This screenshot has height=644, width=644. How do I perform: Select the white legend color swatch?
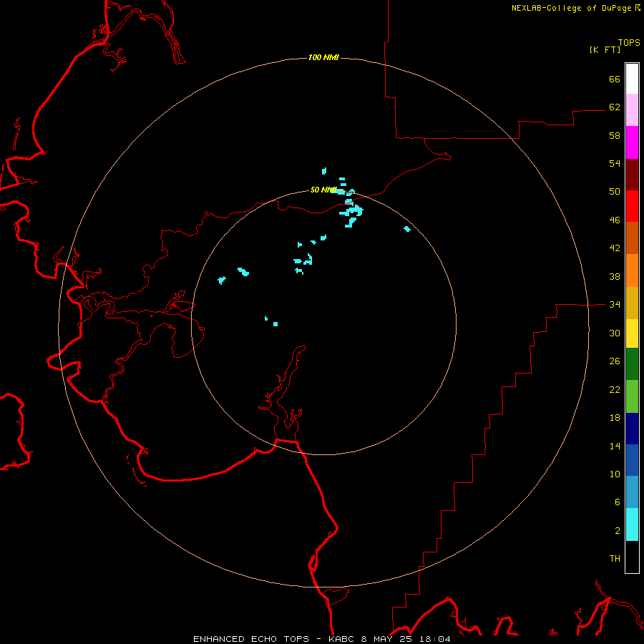point(632,79)
